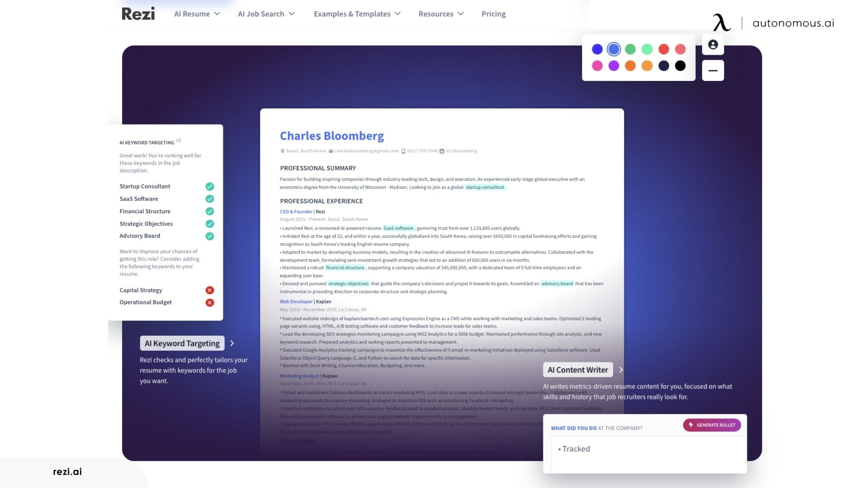Screen dimensions: 868x488
Task: Click the minus/zoom out icon
Action: pyautogui.click(x=712, y=70)
